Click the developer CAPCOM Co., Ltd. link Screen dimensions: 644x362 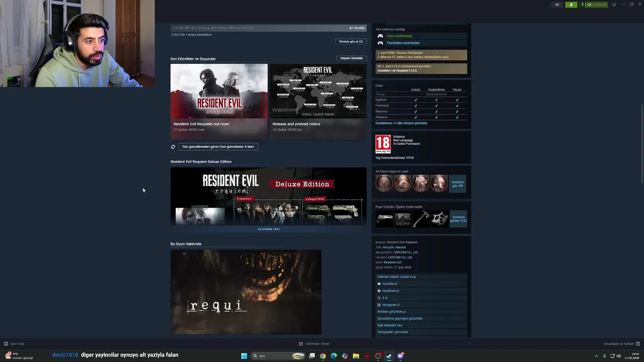click(x=406, y=252)
